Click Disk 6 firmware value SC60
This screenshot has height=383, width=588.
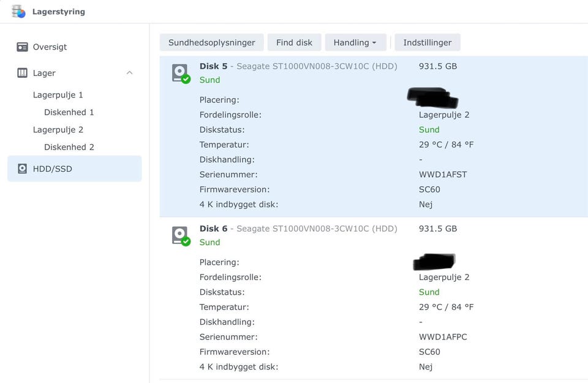coord(429,352)
